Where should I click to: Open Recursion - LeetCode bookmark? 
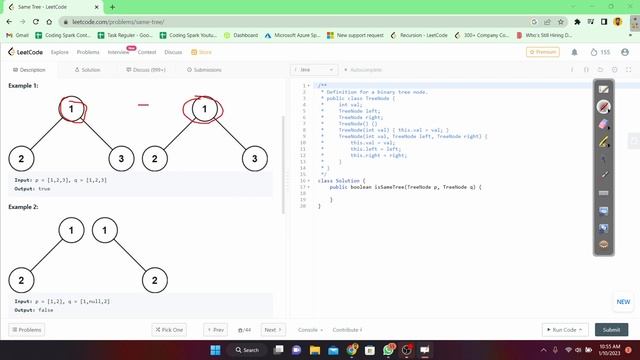point(419,36)
